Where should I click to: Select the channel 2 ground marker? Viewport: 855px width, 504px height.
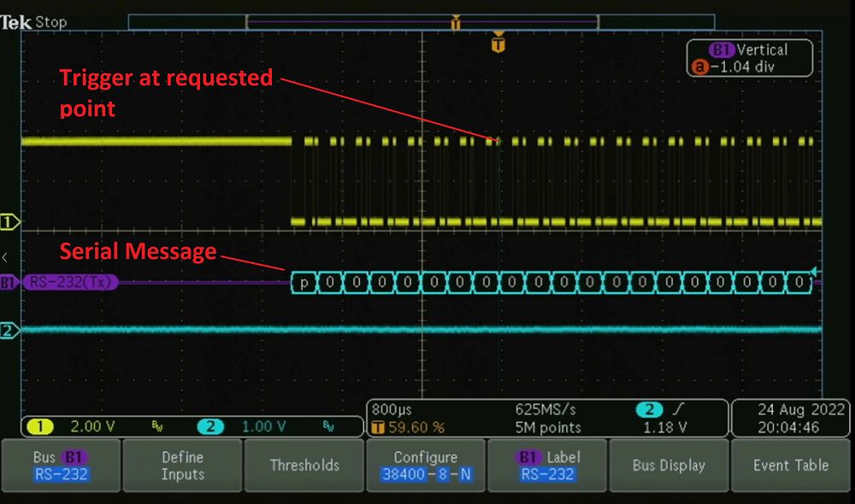tap(9, 331)
